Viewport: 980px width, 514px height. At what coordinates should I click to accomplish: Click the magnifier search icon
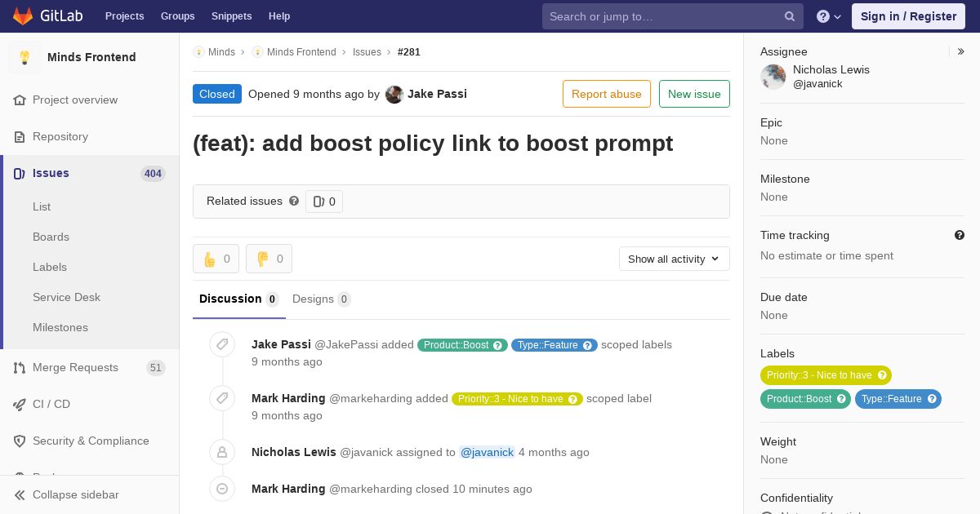[790, 16]
